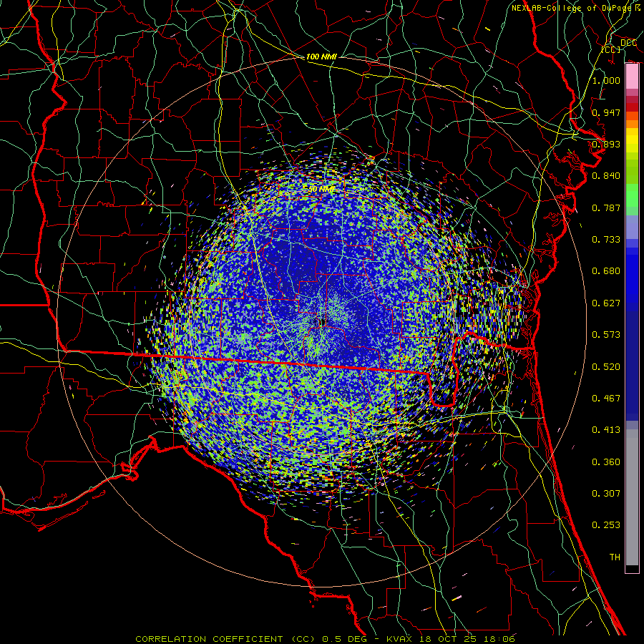The width and height of the screenshot is (644, 644).
Task: Pick the lavender segment of the color bar
Action: [632, 227]
